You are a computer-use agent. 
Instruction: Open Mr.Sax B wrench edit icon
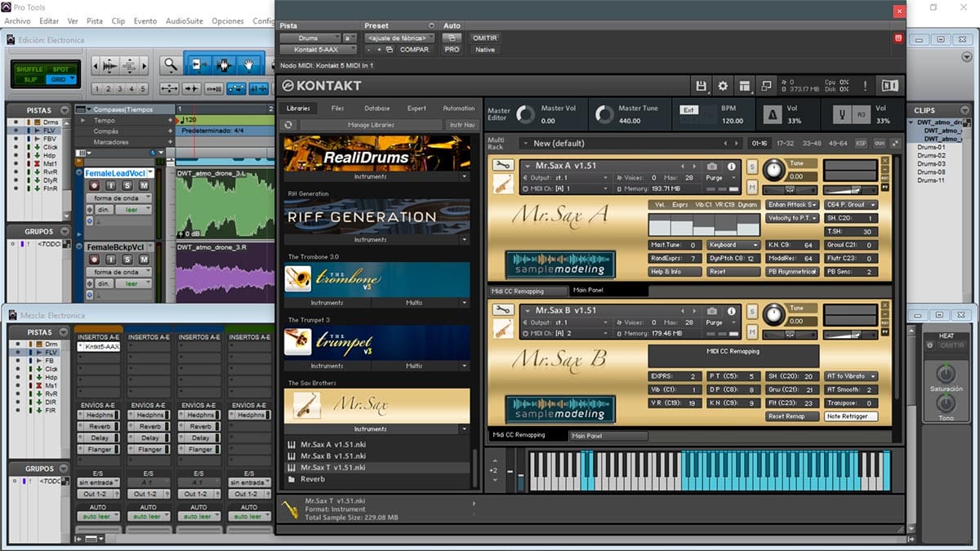[x=504, y=311]
